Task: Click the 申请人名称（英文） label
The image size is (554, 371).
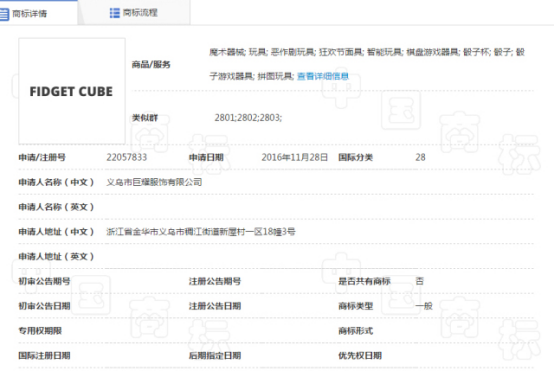Action: pyautogui.click(x=56, y=207)
